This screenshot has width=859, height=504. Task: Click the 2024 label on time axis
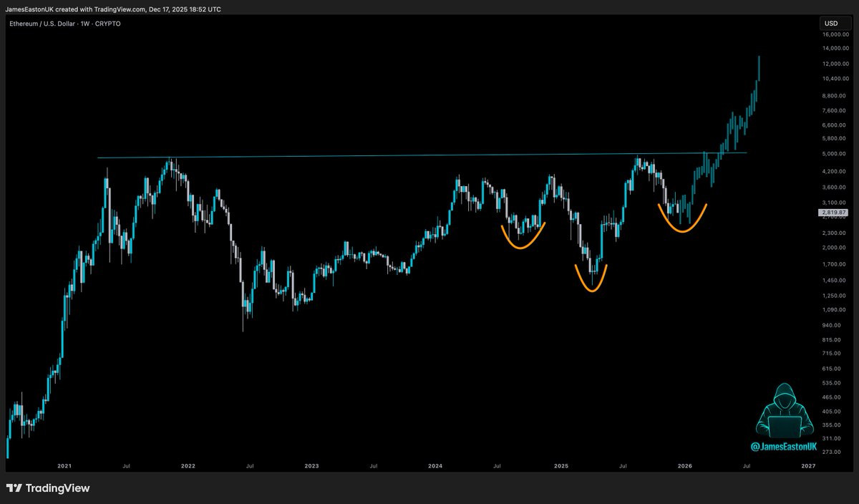coord(436,466)
